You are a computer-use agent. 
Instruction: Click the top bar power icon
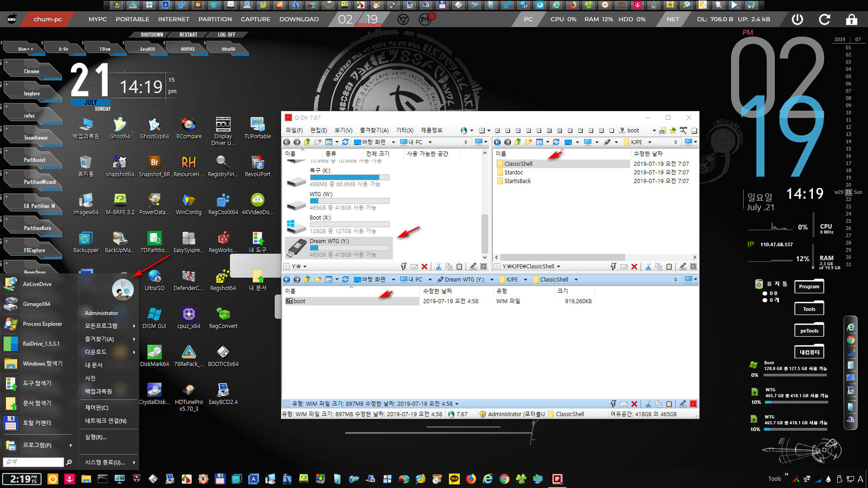coord(797,19)
